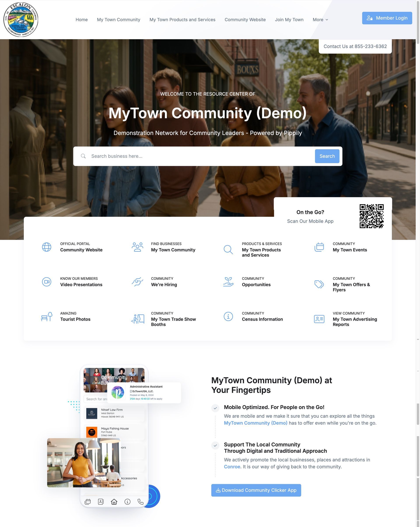Click the Tourist Photos bench icon
This screenshot has width=420, height=527.
click(x=46, y=317)
